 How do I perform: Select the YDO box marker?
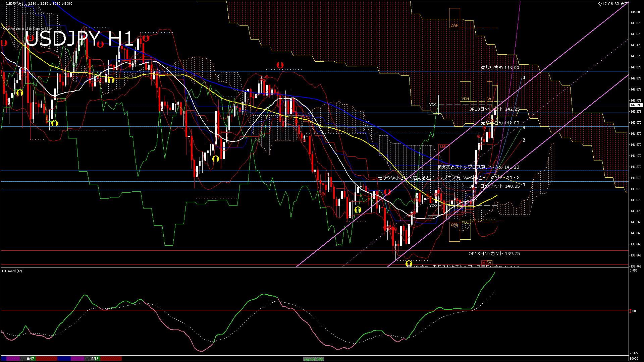pyautogui.click(x=433, y=205)
